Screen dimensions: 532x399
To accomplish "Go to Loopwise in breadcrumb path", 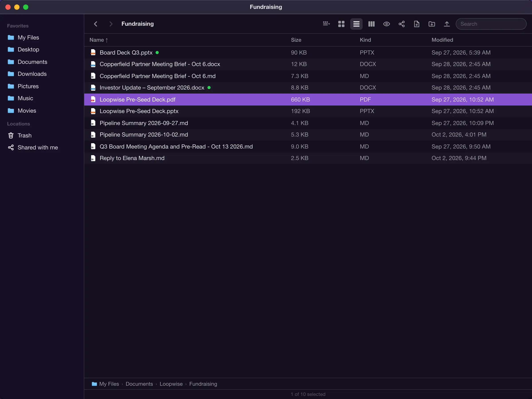I will click(x=171, y=384).
